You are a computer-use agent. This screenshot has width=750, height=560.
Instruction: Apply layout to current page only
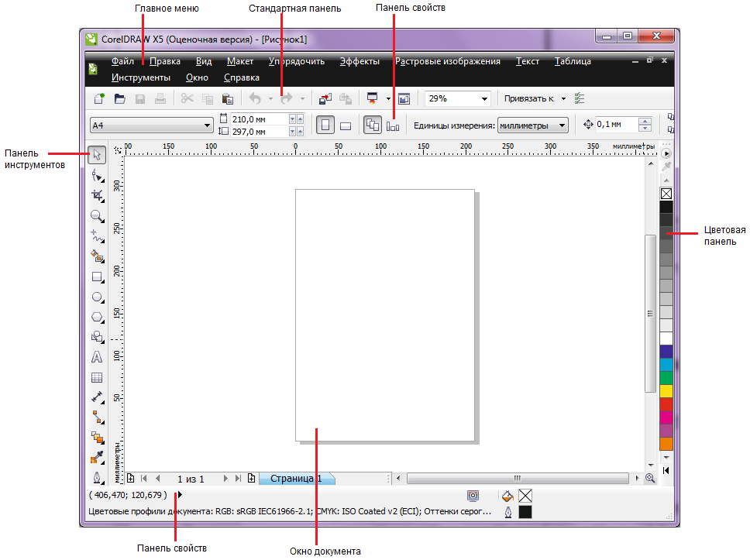point(393,125)
